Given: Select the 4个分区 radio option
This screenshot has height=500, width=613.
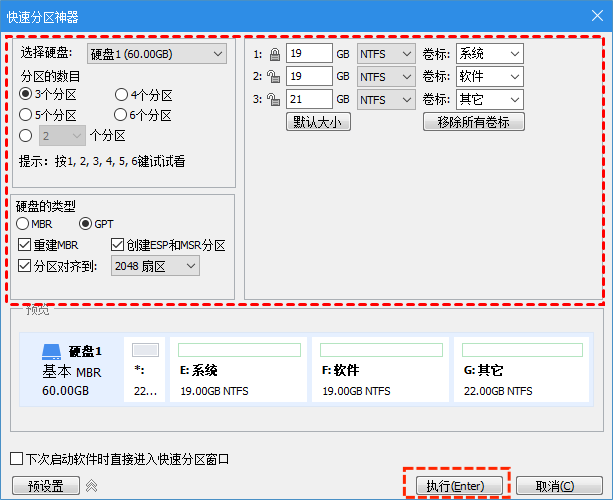Looking at the screenshot, I should tap(122, 95).
